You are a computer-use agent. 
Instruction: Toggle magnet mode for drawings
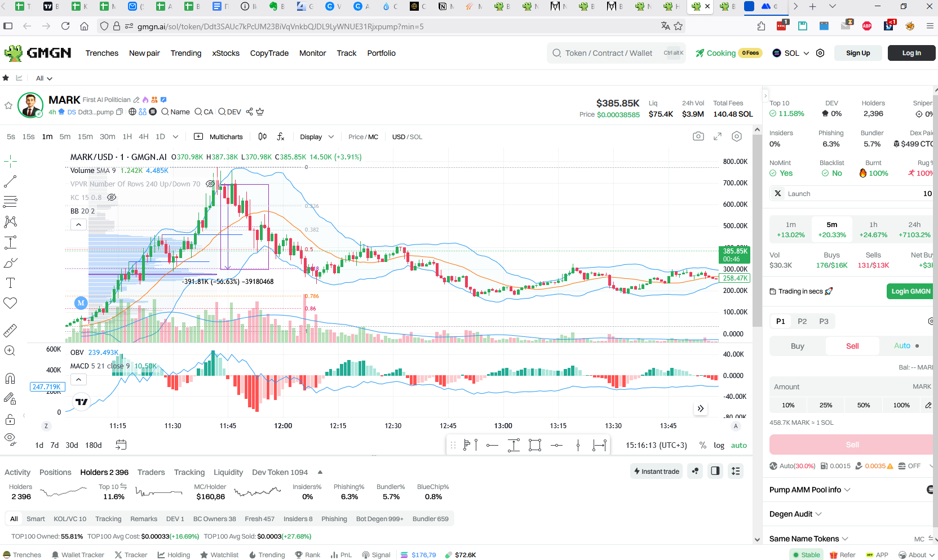(10, 378)
